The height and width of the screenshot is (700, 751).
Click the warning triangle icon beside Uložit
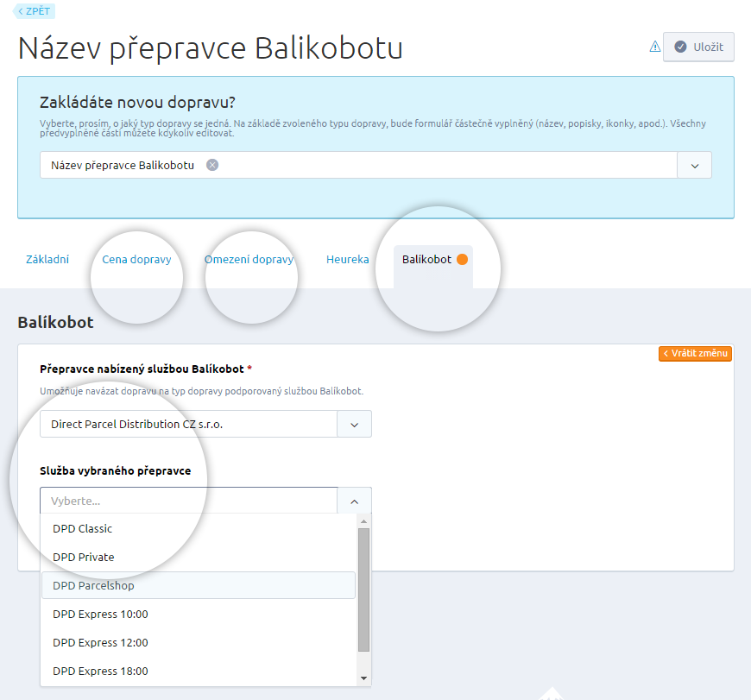coord(654,47)
